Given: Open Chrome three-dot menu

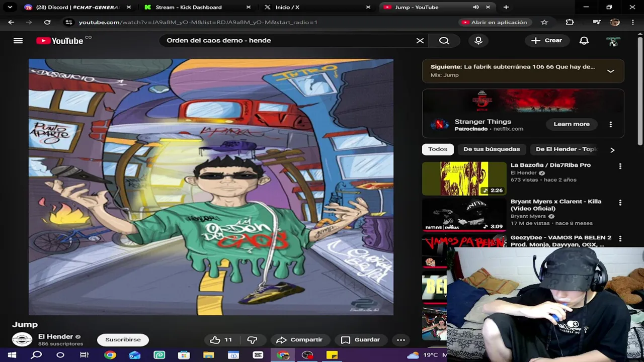Looking at the screenshot, I should 634,22.
